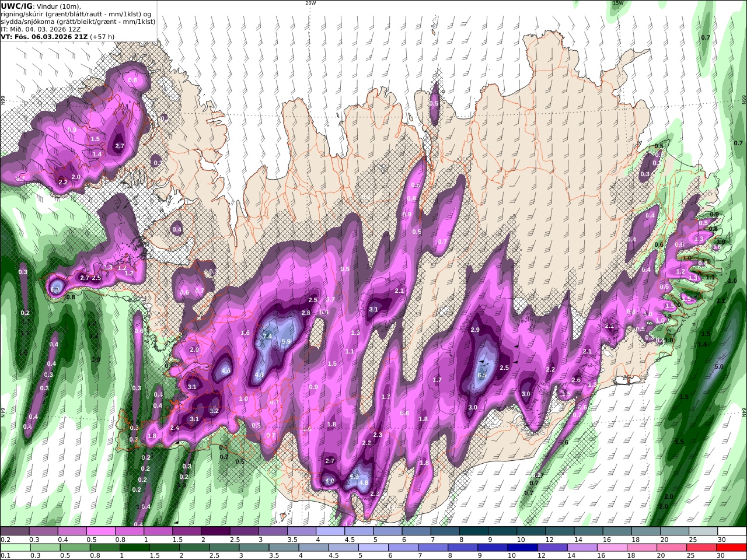Viewport: 747px width, 560px height.
Task: Select lower legend swatch between 6 and 7
Action: (x=403, y=548)
